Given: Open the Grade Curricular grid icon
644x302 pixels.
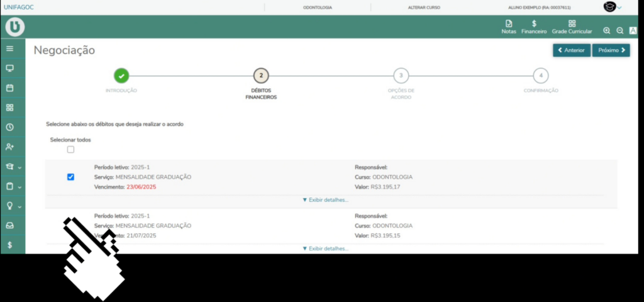Looking at the screenshot, I should [572, 26].
